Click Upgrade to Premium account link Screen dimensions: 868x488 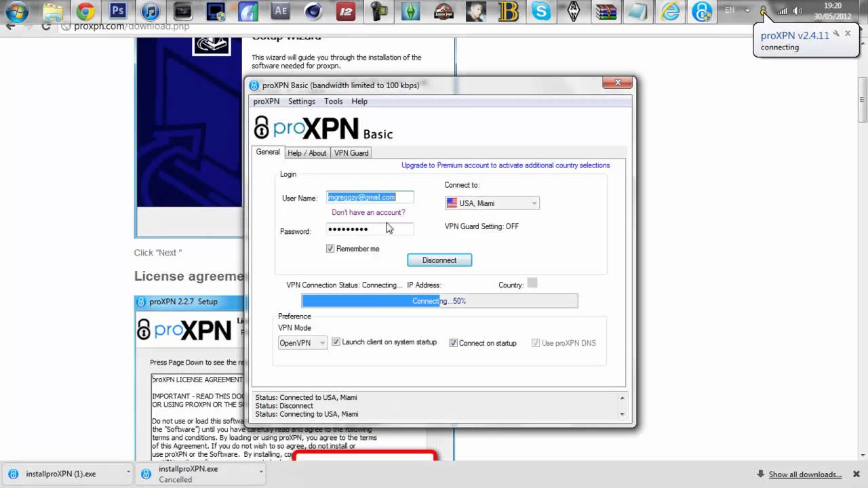506,165
